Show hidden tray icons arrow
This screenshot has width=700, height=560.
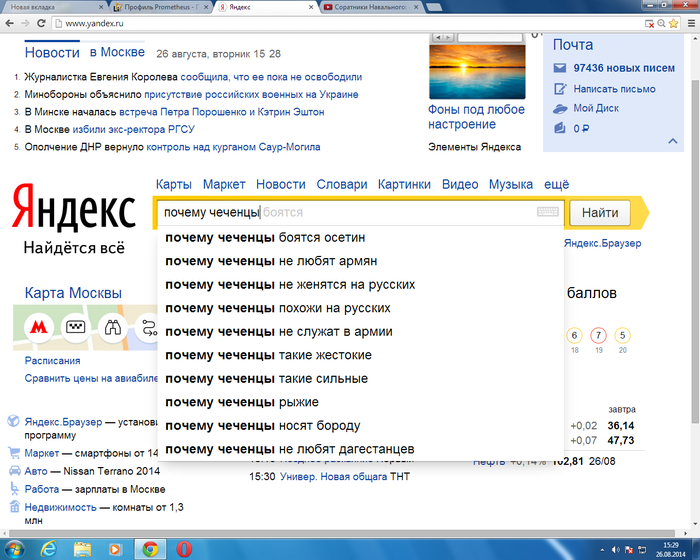[602, 550]
